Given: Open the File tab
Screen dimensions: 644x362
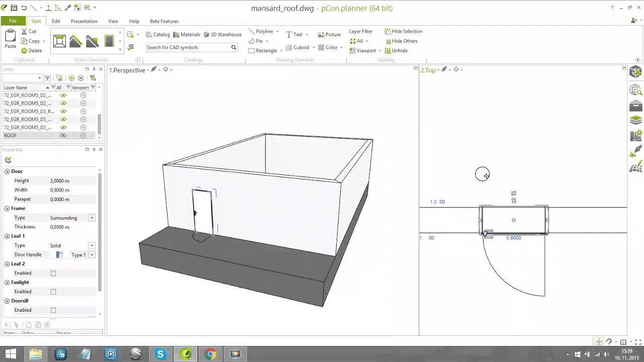Looking at the screenshot, I should click(x=13, y=21).
